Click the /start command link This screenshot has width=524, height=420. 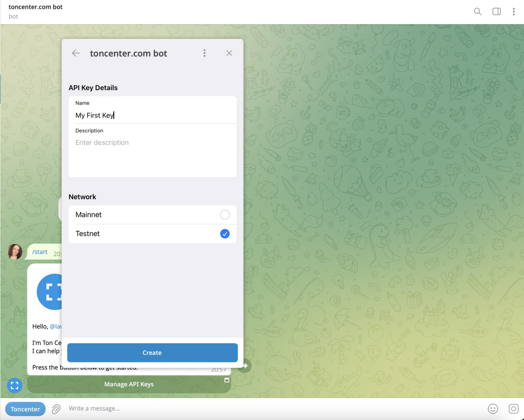tap(39, 252)
